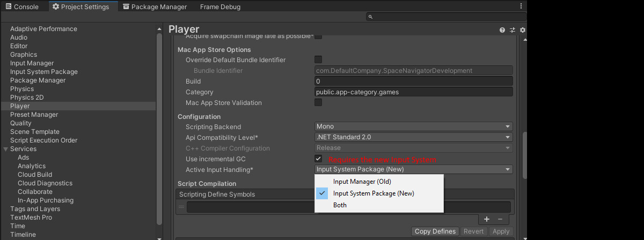Image resolution: width=644 pixels, height=240 pixels.
Task: Open Api Compatibility Level dropdown
Action: click(x=414, y=137)
